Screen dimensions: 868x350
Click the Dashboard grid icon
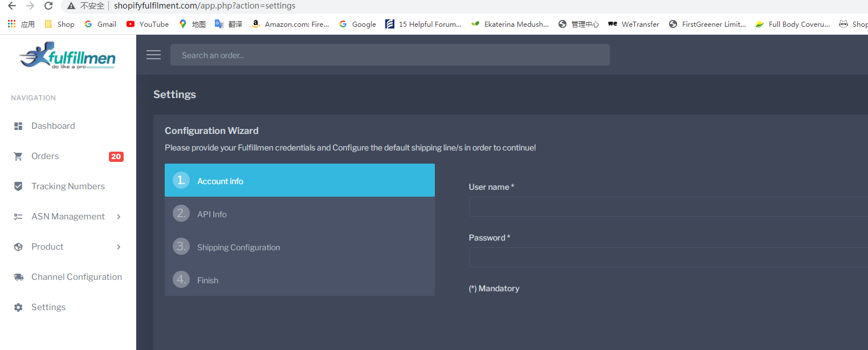tap(18, 126)
